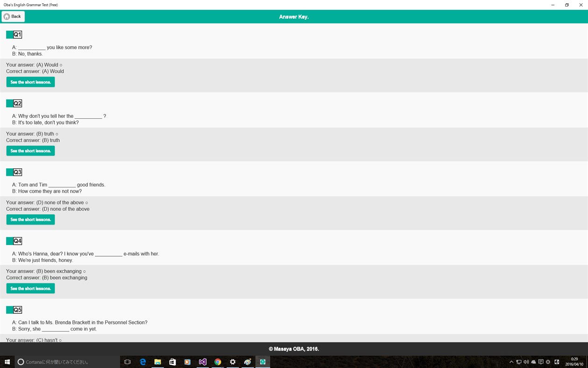Select the circle after Q4's been exchanging
This screenshot has width=588, height=368.
[x=84, y=271]
